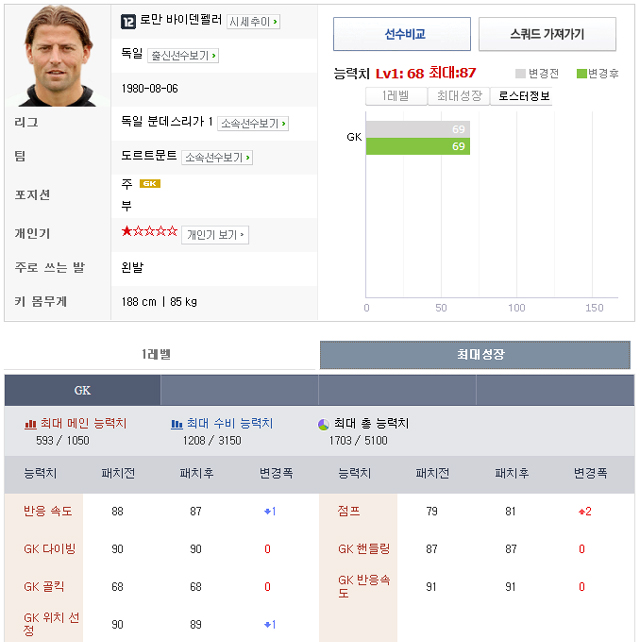Viewport: 640px width, 642px height.
Task: Open 출신선수보기 for Germany players
Action: click(x=183, y=56)
